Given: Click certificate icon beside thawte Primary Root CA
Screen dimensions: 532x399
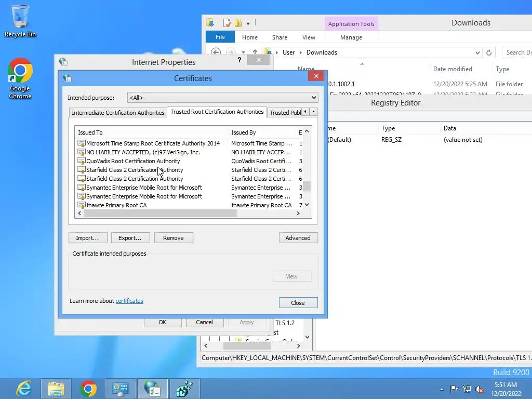Looking at the screenshot, I should tap(82, 205).
